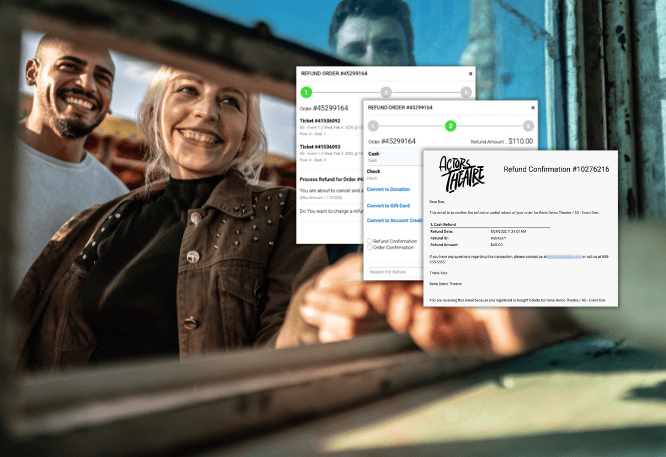The image size is (666, 457).
Task: Jump to gray step 3 in payment method dialog
Action: (x=528, y=126)
